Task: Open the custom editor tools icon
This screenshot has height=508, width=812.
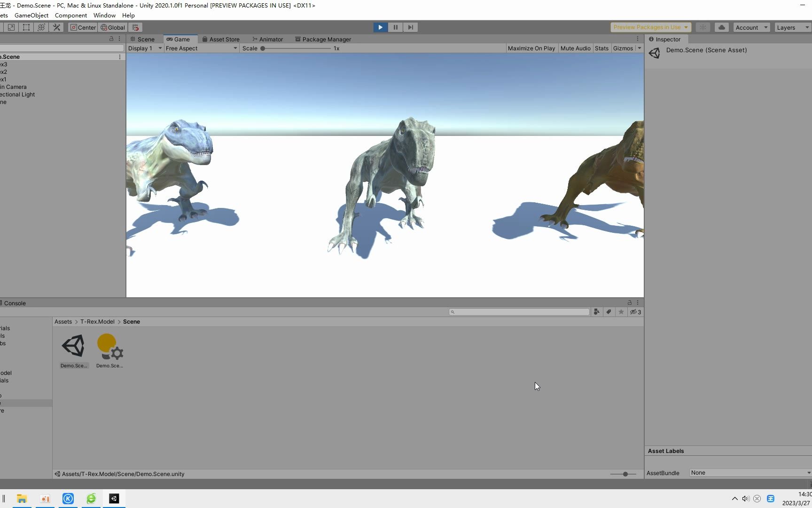Action: [x=56, y=27]
